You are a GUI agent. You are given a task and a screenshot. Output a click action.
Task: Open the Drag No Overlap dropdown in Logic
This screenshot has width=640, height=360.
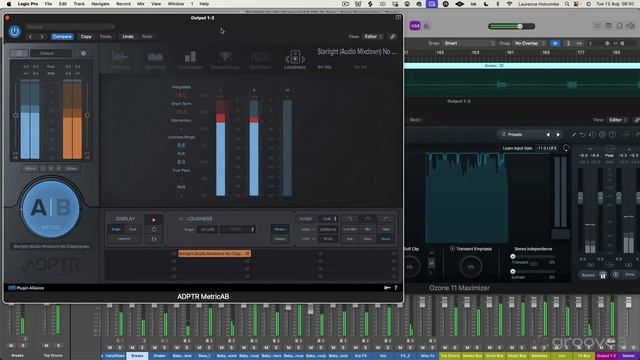coord(529,43)
